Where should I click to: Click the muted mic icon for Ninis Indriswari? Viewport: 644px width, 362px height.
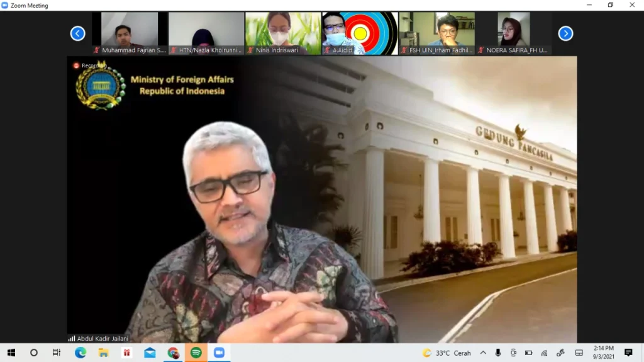click(x=250, y=50)
